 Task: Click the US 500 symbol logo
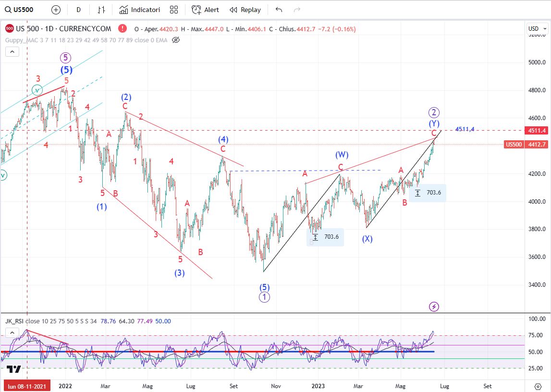(10, 28)
